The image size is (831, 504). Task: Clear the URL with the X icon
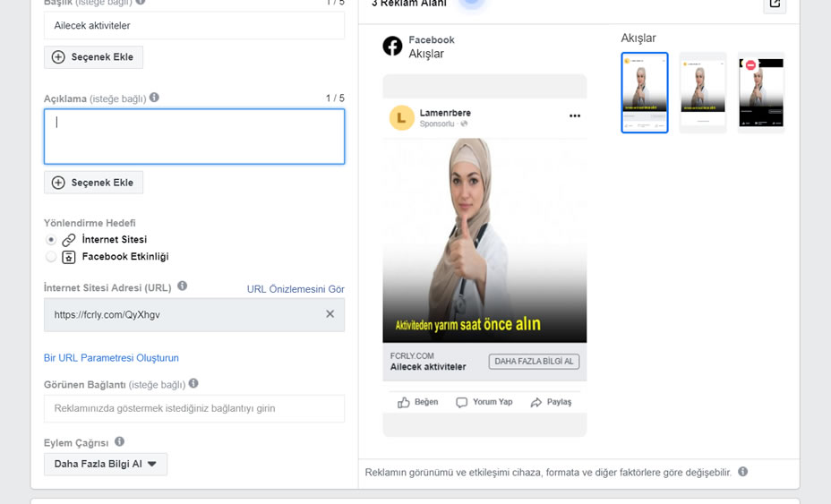[x=330, y=314]
